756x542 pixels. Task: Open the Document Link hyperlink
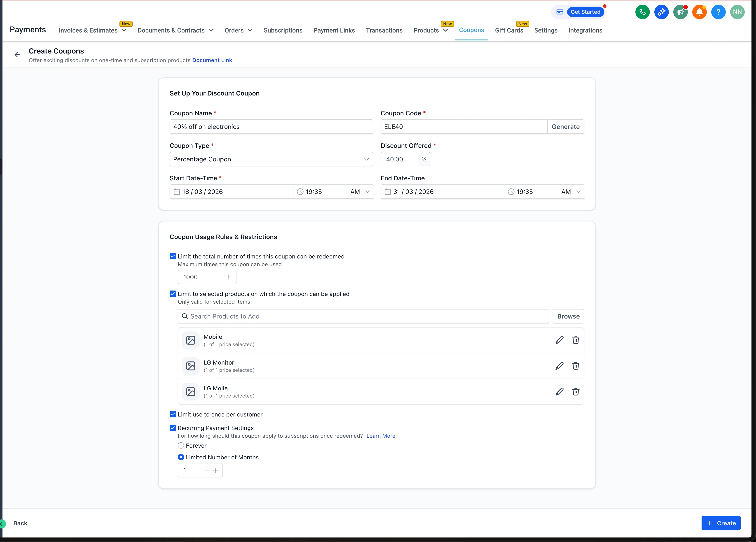(212, 60)
